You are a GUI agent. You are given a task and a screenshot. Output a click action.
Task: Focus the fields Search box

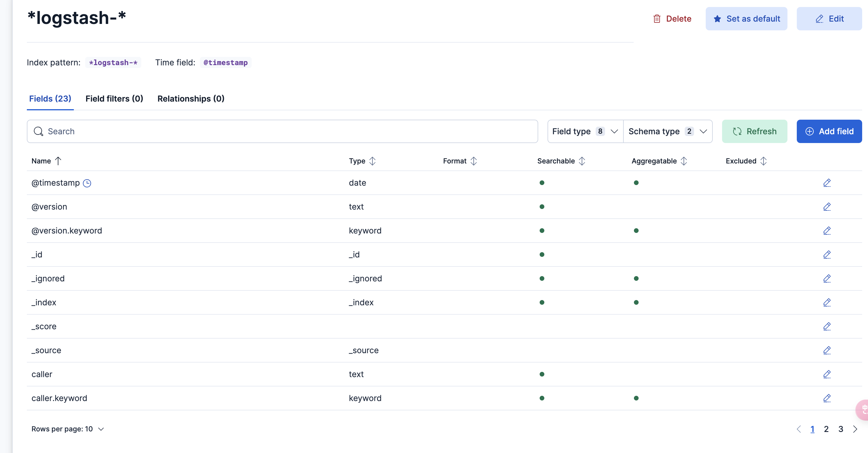282,131
